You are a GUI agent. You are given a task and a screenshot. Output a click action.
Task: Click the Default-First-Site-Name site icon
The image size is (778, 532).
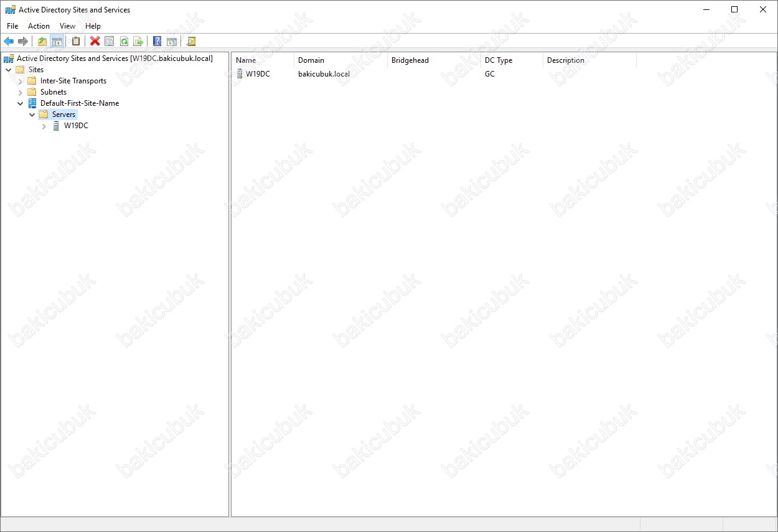tap(32, 103)
